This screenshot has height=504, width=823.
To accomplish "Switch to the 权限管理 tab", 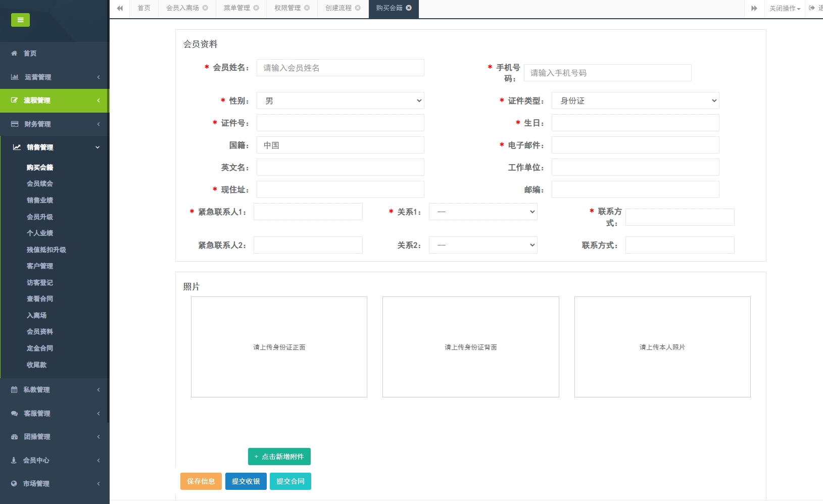I will pyautogui.click(x=287, y=8).
